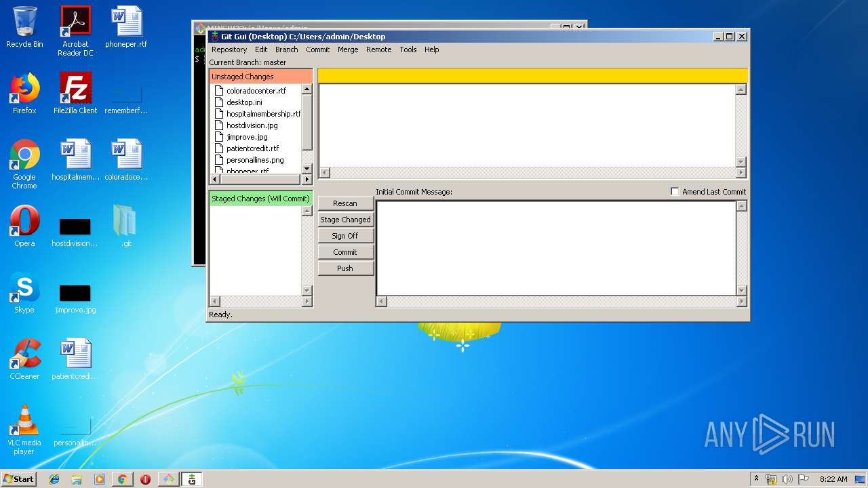Click the Rescan button
This screenshot has height=488, width=868.
(x=345, y=203)
